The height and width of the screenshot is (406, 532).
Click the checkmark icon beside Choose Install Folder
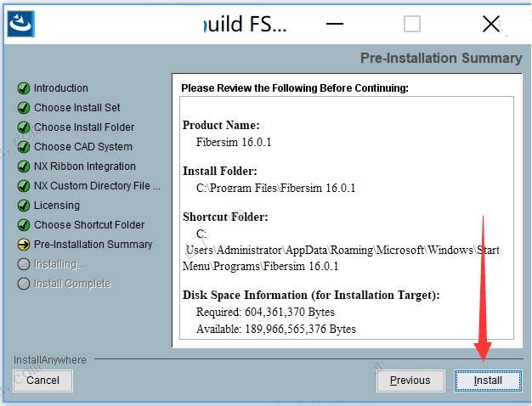point(24,127)
